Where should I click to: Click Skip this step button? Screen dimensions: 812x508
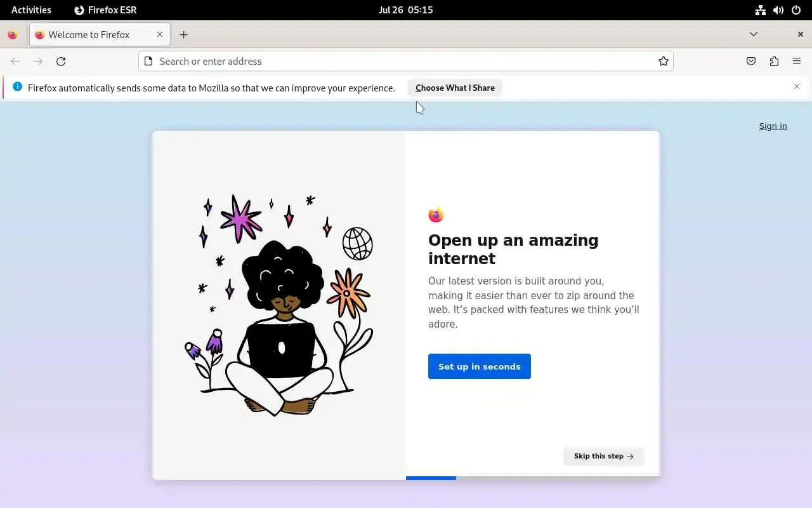604,456
